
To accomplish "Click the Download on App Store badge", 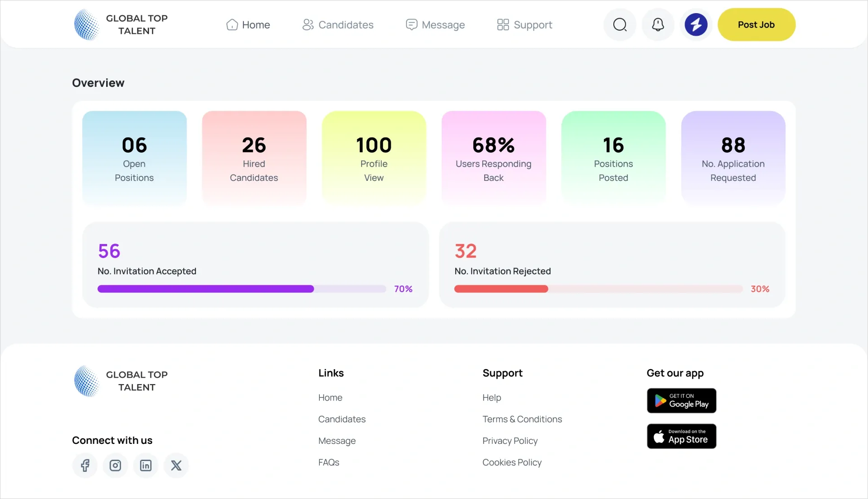I will (681, 436).
